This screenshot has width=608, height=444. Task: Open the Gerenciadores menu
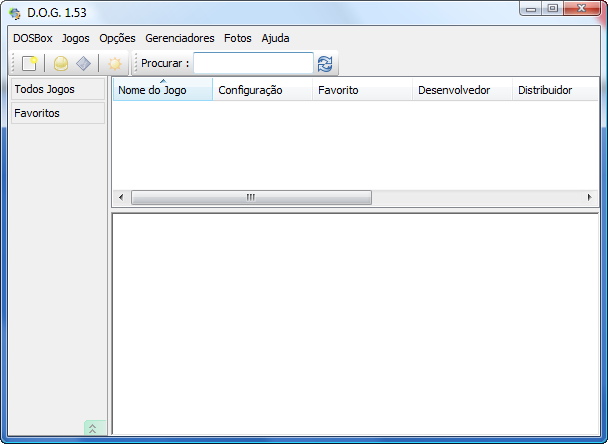[180, 38]
